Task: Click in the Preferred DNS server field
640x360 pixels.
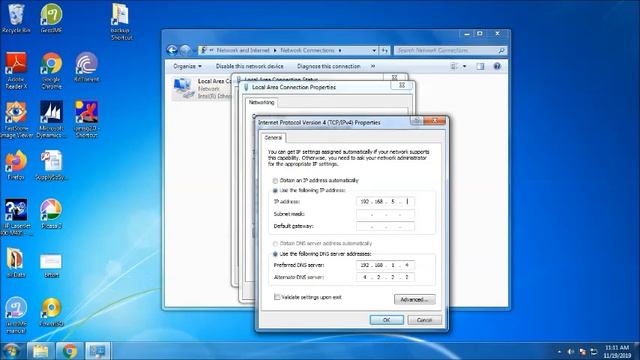Action: coord(385,265)
